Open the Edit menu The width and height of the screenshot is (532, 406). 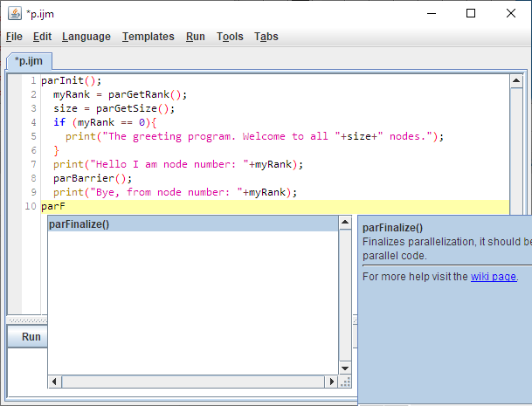point(42,37)
